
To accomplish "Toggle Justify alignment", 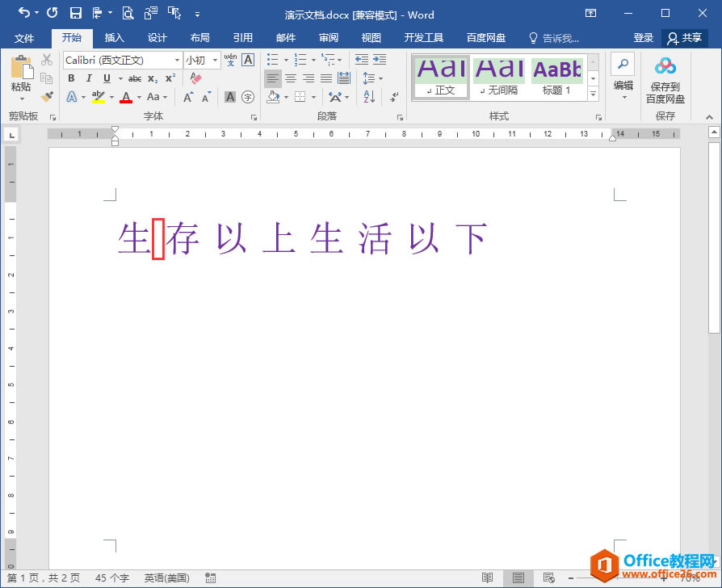I will click(x=326, y=78).
